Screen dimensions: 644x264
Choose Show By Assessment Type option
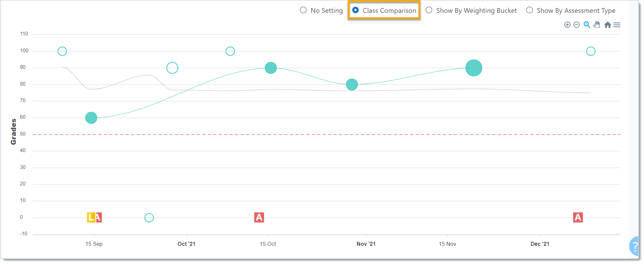[x=530, y=10]
